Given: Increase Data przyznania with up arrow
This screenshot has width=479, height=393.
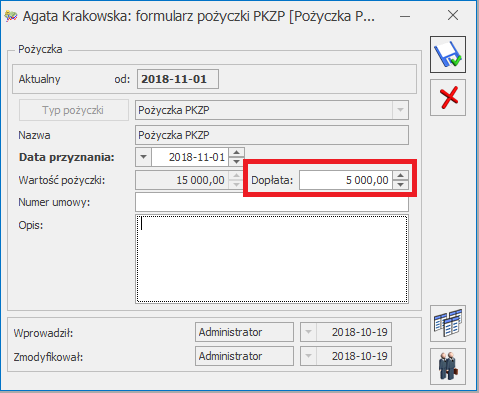Looking at the screenshot, I should pyautogui.click(x=236, y=153).
